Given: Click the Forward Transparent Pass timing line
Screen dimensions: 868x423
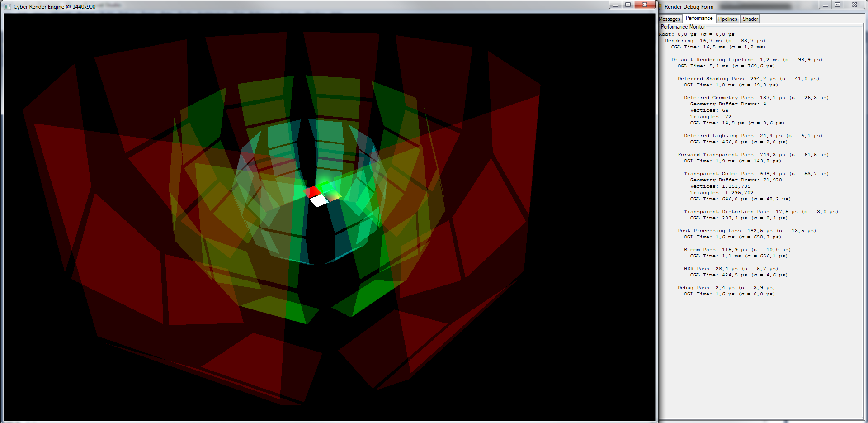Looking at the screenshot, I should (753, 155).
